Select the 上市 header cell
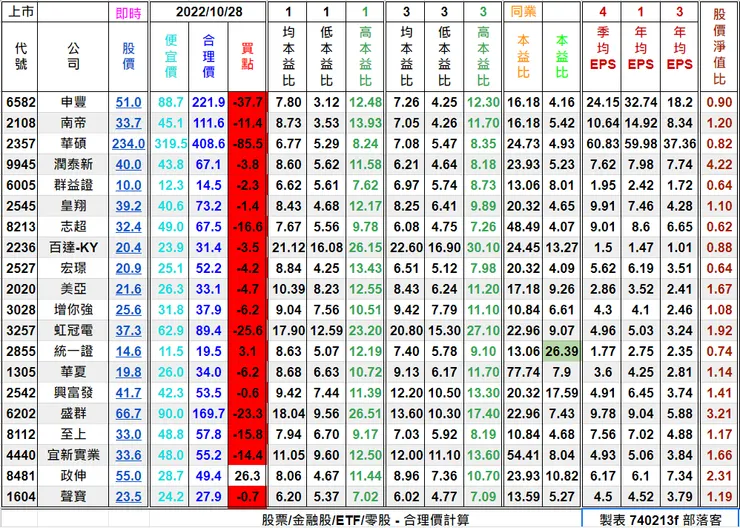The image size is (740, 528). coord(20,12)
